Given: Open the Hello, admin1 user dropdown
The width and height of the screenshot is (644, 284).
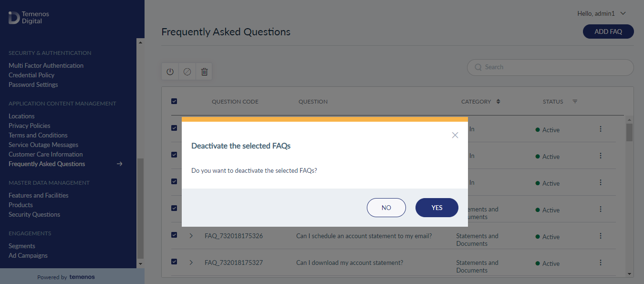Looking at the screenshot, I should coord(602,14).
